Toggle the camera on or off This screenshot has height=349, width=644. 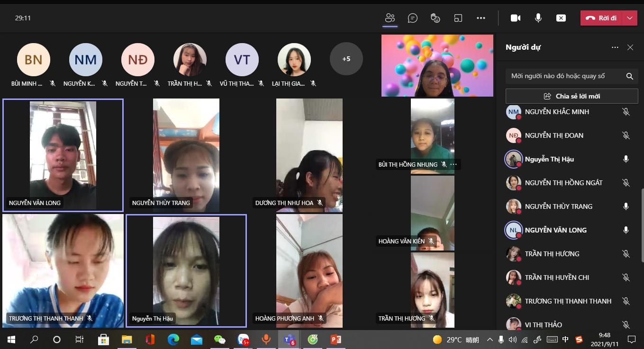click(x=515, y=18)
